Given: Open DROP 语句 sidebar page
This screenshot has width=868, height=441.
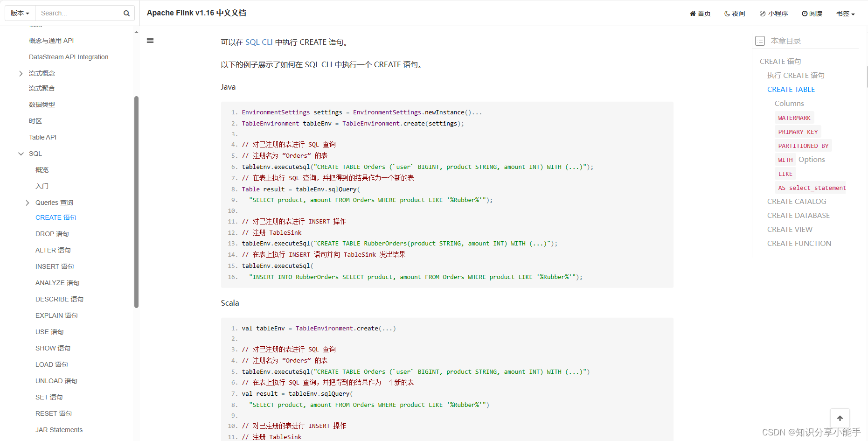Looking at the screenshot, I should 52,234.
